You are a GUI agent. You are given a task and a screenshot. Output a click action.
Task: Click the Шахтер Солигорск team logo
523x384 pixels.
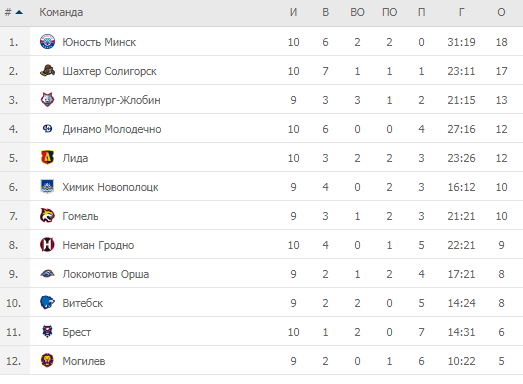click(47, 71)
